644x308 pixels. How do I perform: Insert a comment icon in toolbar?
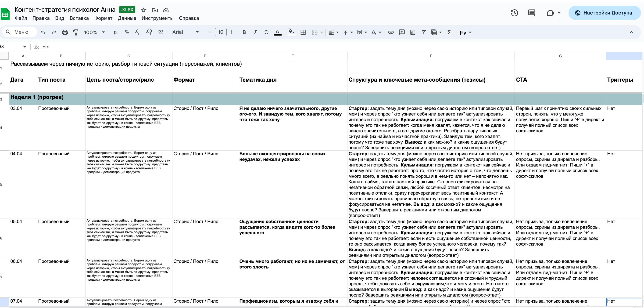pyautogui.click(x=402, y=32)
